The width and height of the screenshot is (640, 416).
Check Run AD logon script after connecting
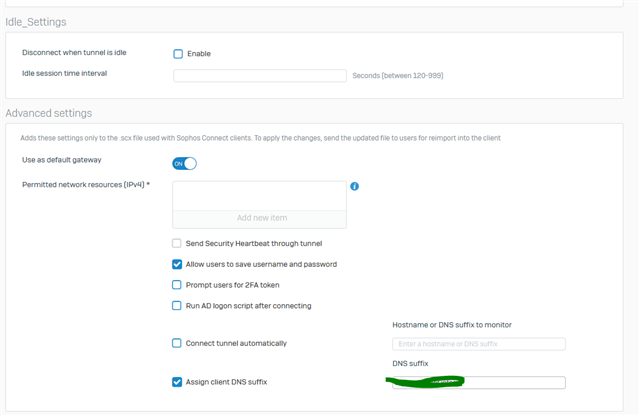(177, 306)
